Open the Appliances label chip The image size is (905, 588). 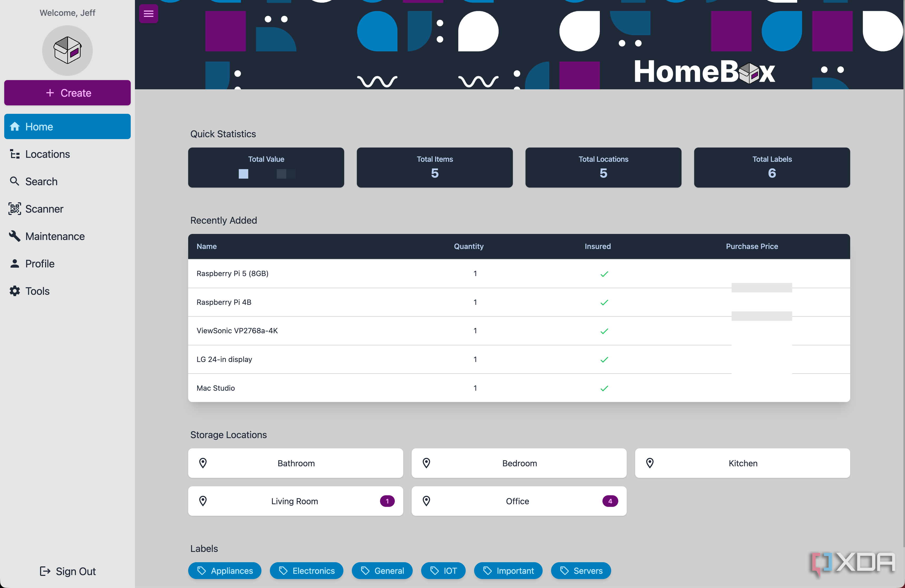click(x=225, y=571)
